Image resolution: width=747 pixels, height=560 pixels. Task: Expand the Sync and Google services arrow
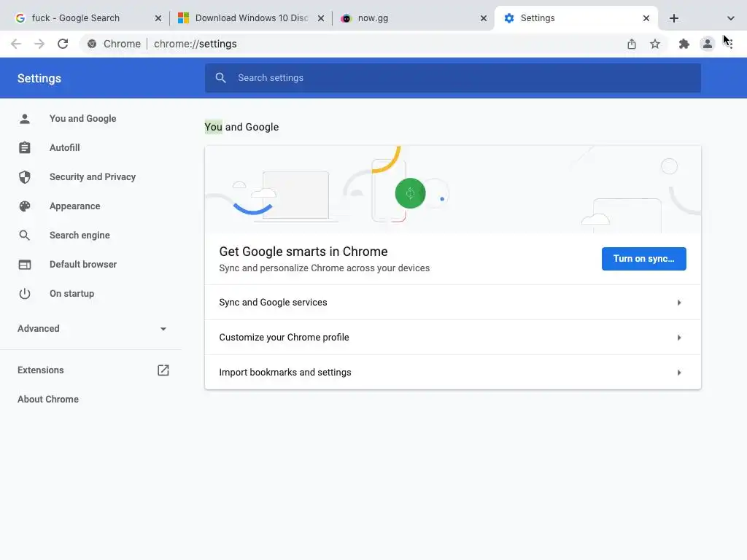(x=679, y=303)
